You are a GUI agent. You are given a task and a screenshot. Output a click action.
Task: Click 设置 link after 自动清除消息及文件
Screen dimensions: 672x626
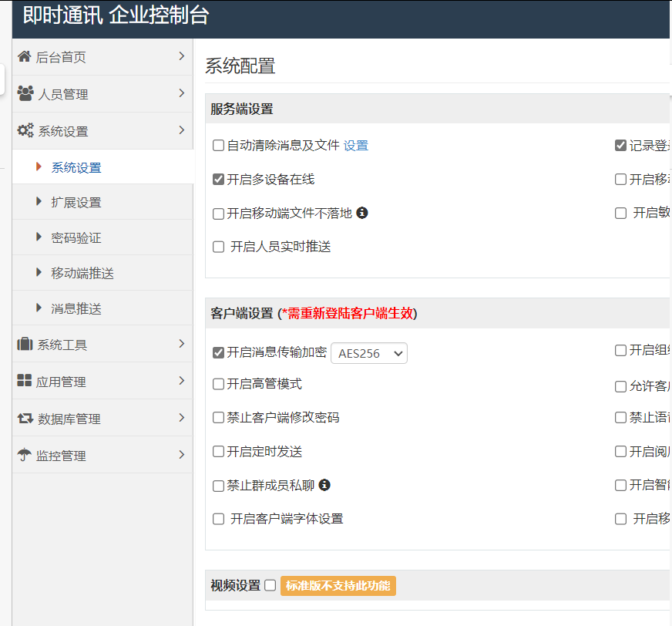click(356, 146)
